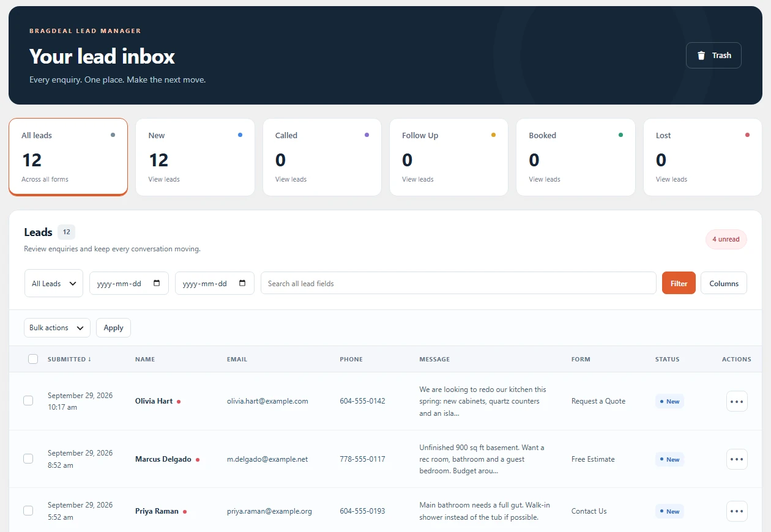The height and width of the screenshot is (532, 771).
Task: Click the Name column header
Action: [x=145, y=359]
